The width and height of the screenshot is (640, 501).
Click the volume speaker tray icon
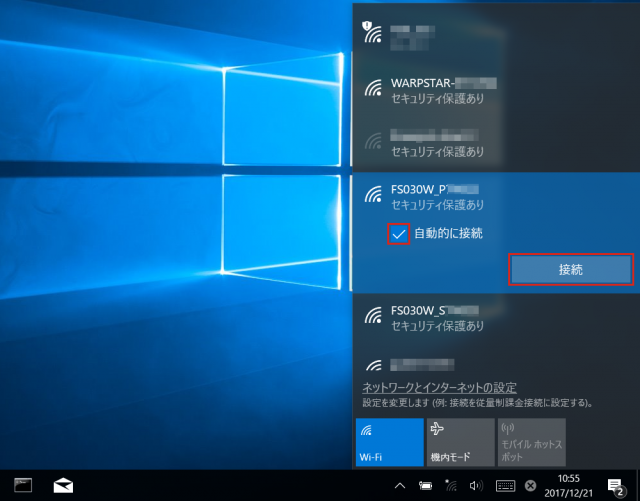click(x=476, y=486)
